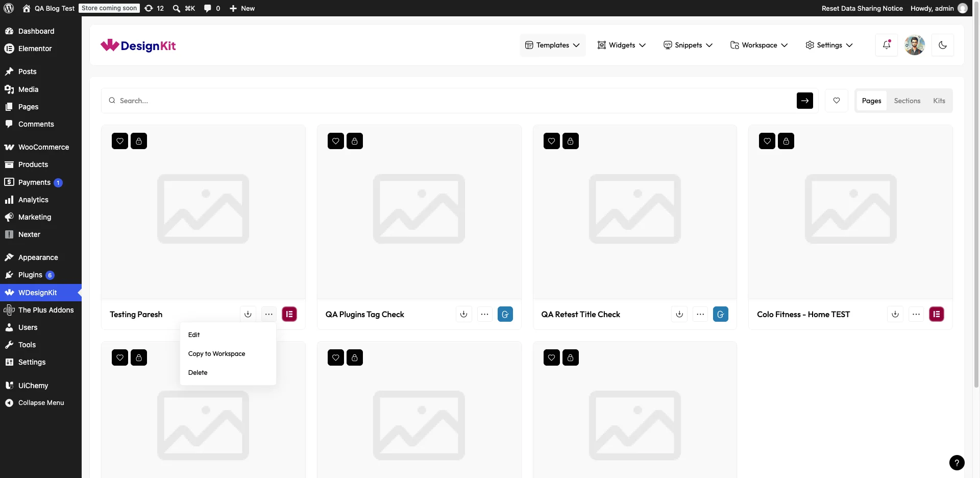Favorite the Colo Fitness - Home TEST template
Screen dimensions: 980x478
pyautogui.click(x=767, y=141)
